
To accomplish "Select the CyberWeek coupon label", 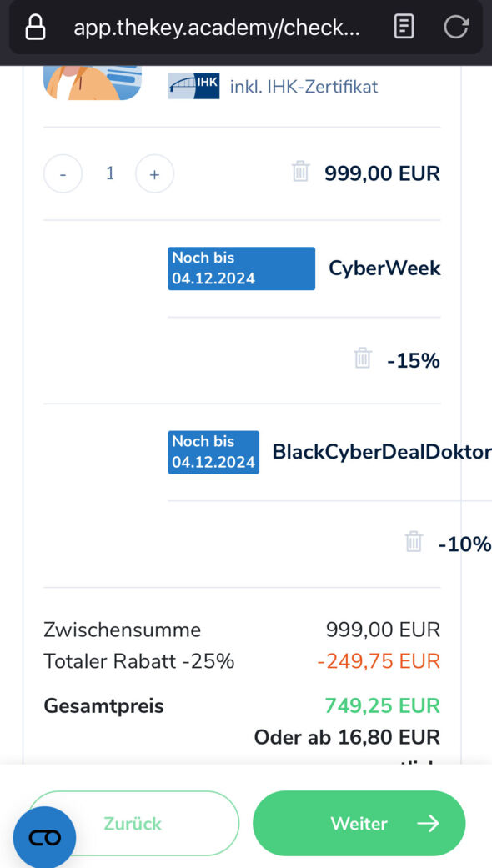I will (384, 268).
